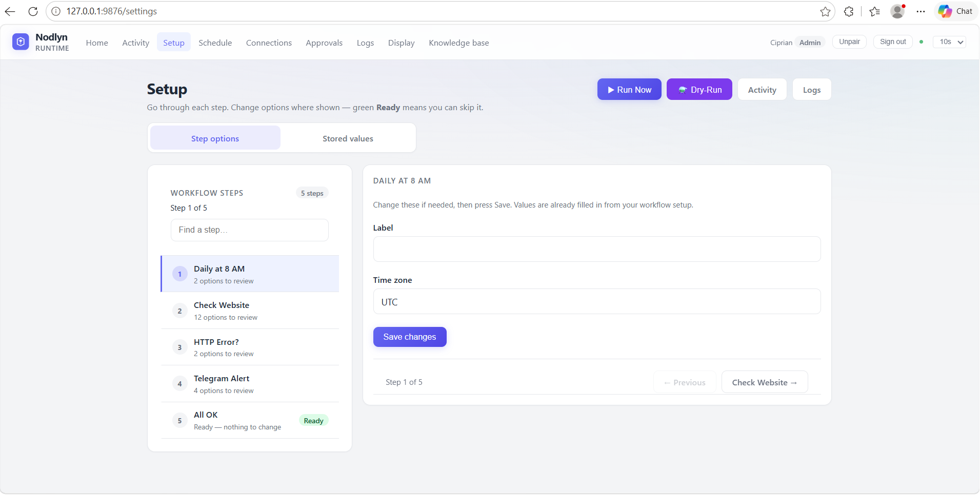Go to next step Check Website
The height and width of the screenshot is (495, 980).
point(764,382)
